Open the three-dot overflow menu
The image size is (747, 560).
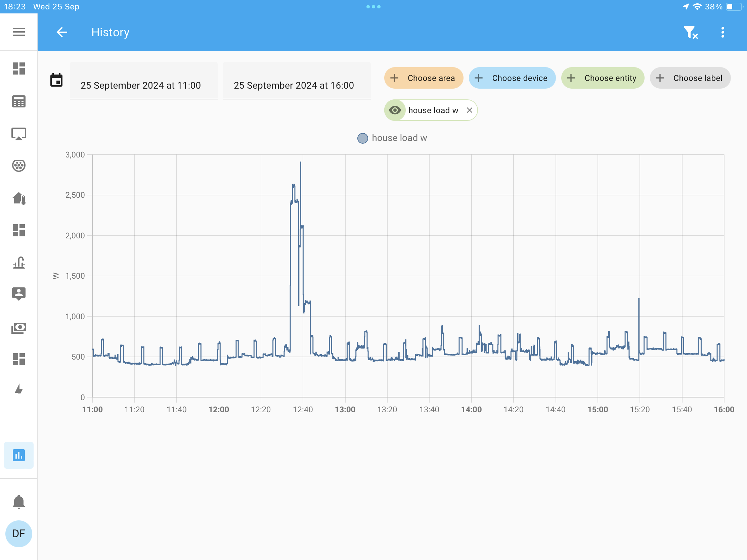pyautogui.click(x=722, y=33)
